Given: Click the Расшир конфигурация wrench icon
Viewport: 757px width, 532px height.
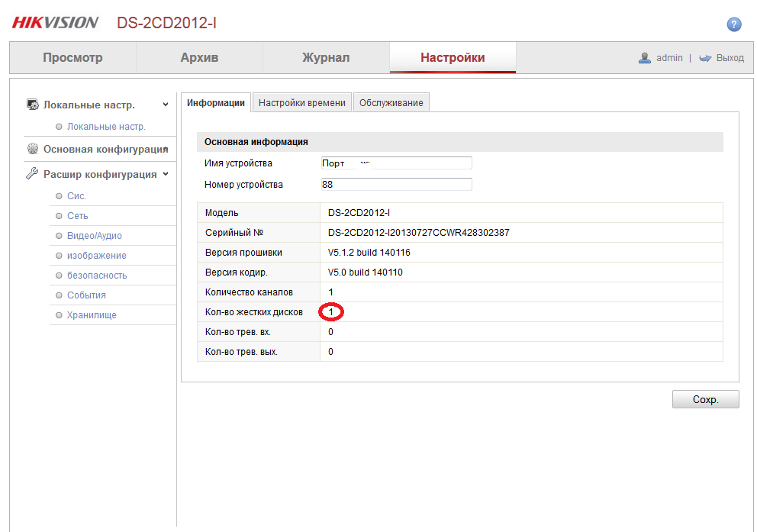Looking at the screenshot, I should (x=32, y=174).
